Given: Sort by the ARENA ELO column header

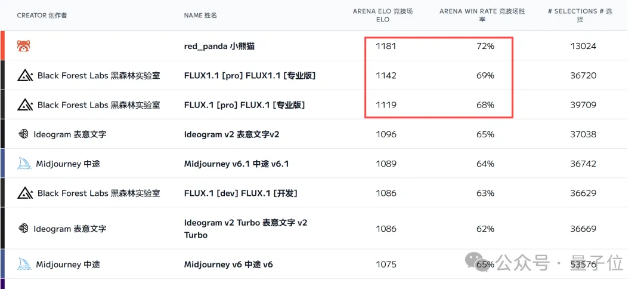Looking at the screenshot, I should (x=383, y=16).
